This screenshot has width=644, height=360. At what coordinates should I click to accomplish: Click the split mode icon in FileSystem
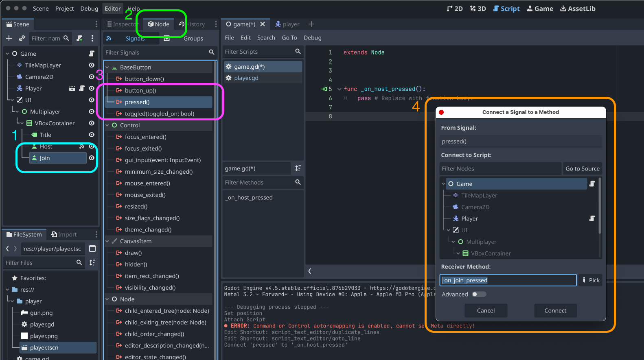(x=92, y=249)
